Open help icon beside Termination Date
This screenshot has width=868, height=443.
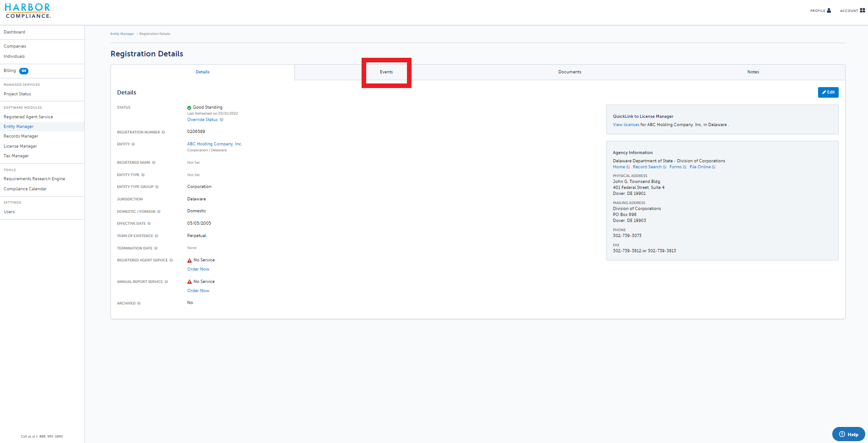point(156,248)
